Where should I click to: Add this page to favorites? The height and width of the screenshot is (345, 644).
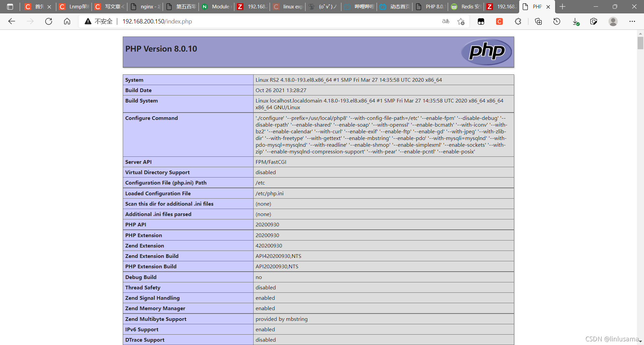[461, 21]
